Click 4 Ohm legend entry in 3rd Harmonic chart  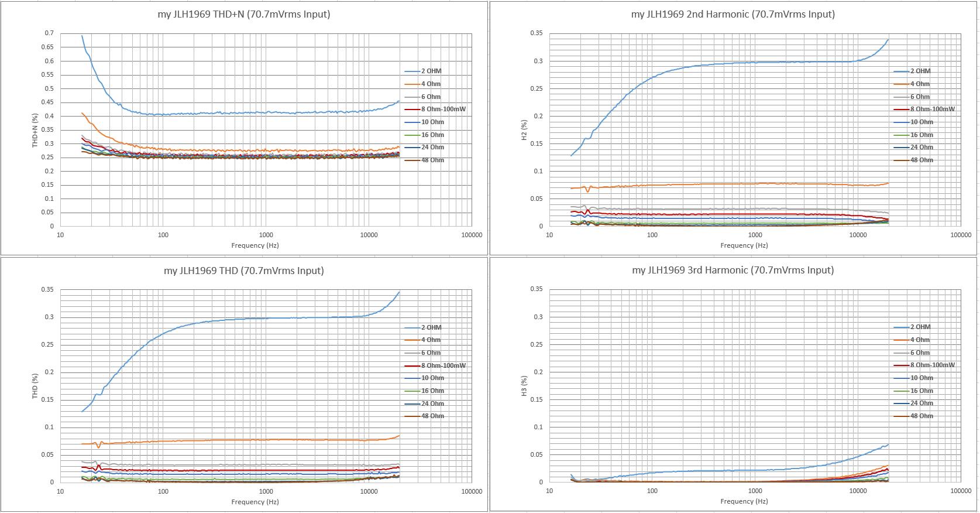click(x=912, y=340)
